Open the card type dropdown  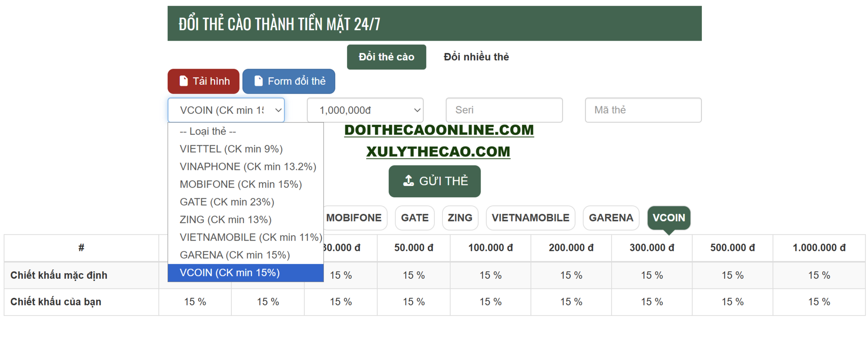[x=226, y=110]
